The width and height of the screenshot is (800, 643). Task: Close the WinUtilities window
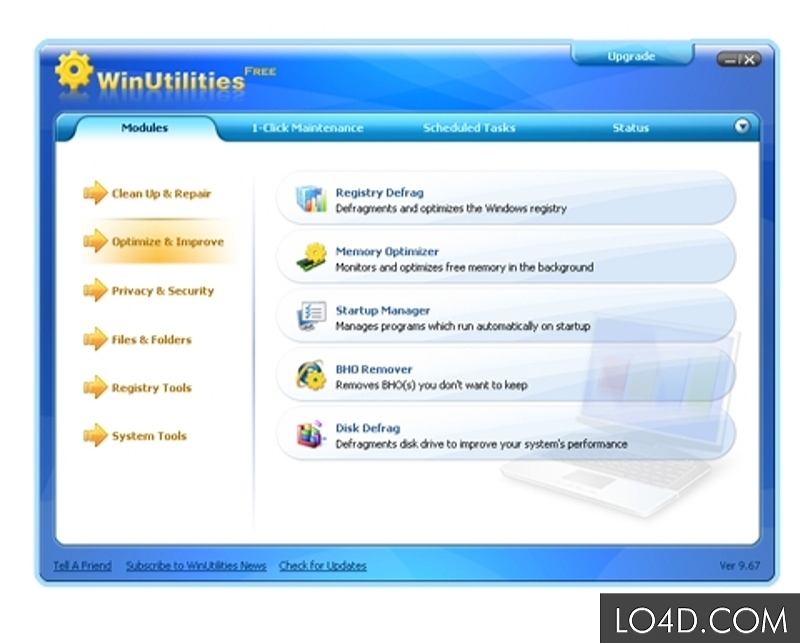[x=749, y=60]
